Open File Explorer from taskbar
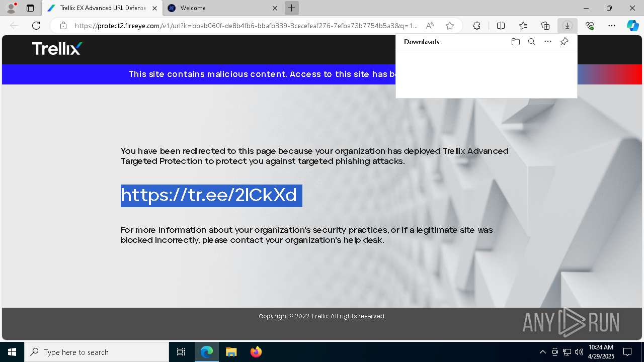 coord(231,352)
